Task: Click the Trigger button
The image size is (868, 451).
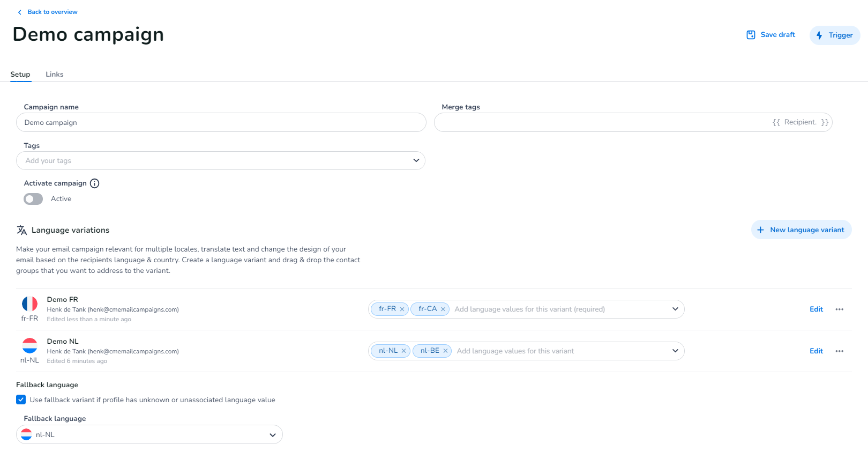Action: (x=834, y=35)
